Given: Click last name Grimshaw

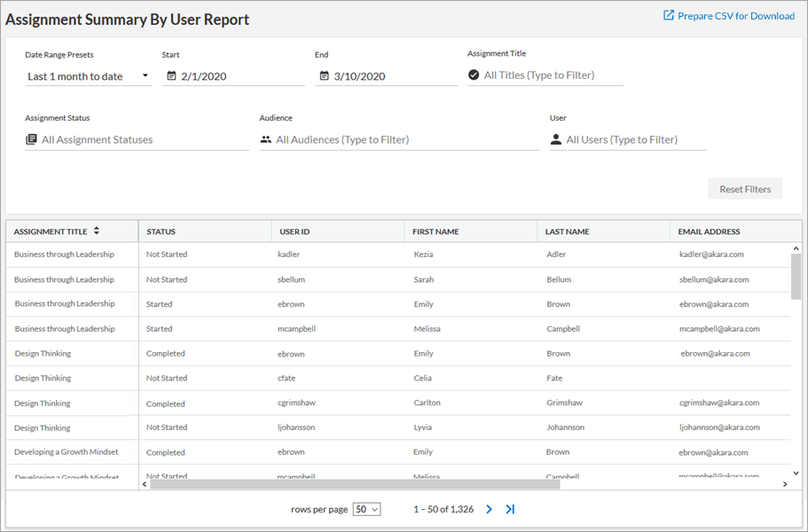Looking at the screenshot, I should pyautogui.click(x=565, y=403).
